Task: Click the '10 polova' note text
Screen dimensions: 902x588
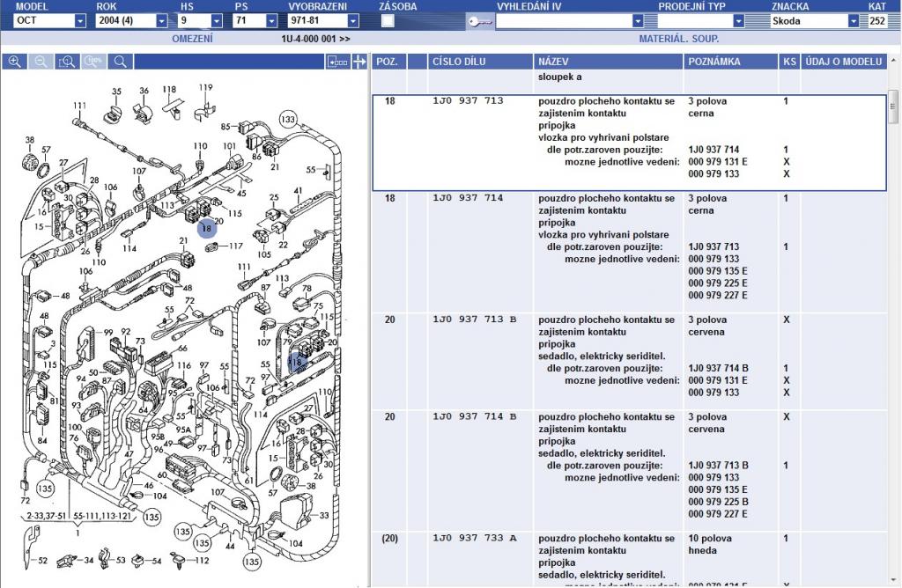Action: [710, 539]
